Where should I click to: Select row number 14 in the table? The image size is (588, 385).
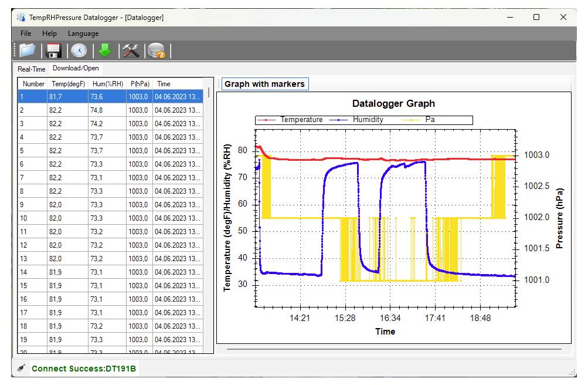[x=111, y=272]
